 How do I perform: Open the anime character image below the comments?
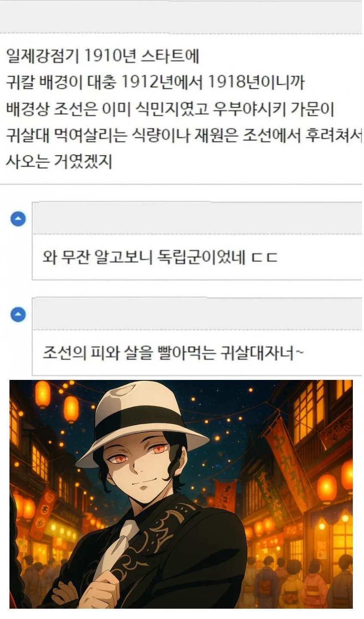181,494
